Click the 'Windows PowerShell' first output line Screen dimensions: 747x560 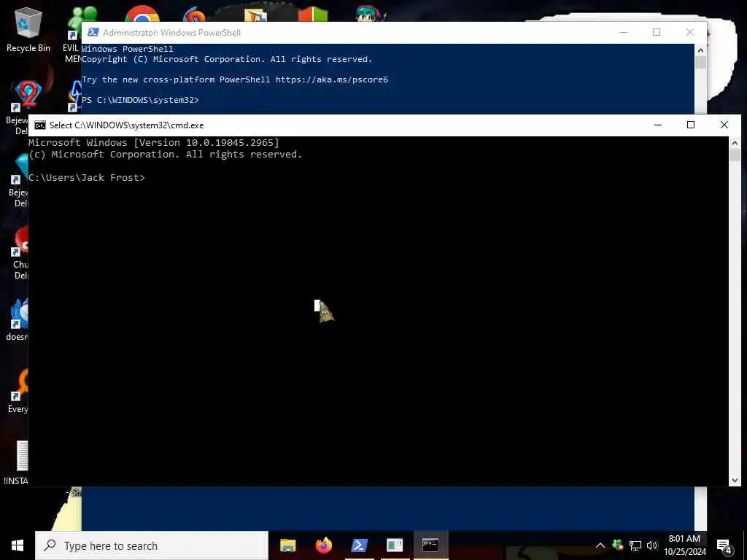[x=127, y=49]
